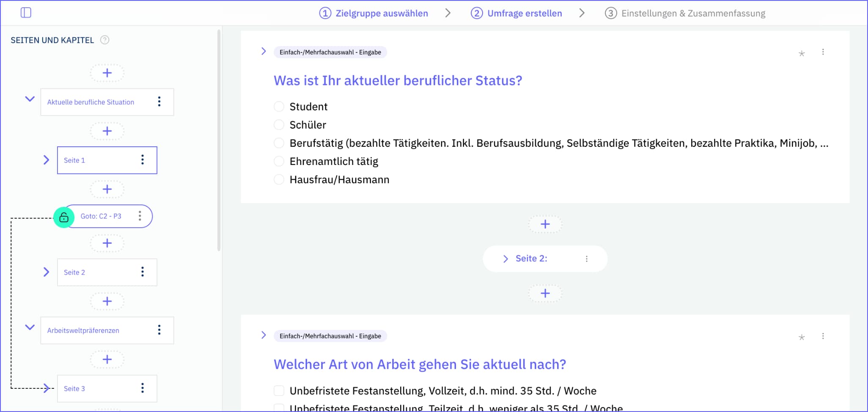Mark beruflicher Status question with star
Image resolution: width=868 pixels, height=412 pixels.
click(802, 53)
